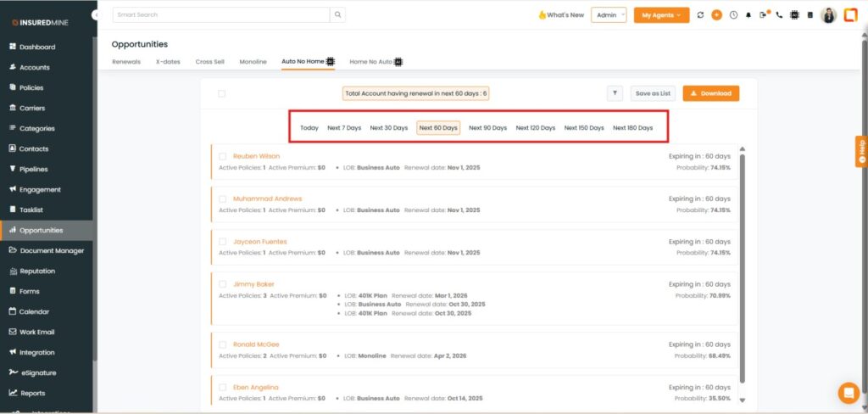
Task: Select the Next 90 Days filter
Action: [487, 128]
